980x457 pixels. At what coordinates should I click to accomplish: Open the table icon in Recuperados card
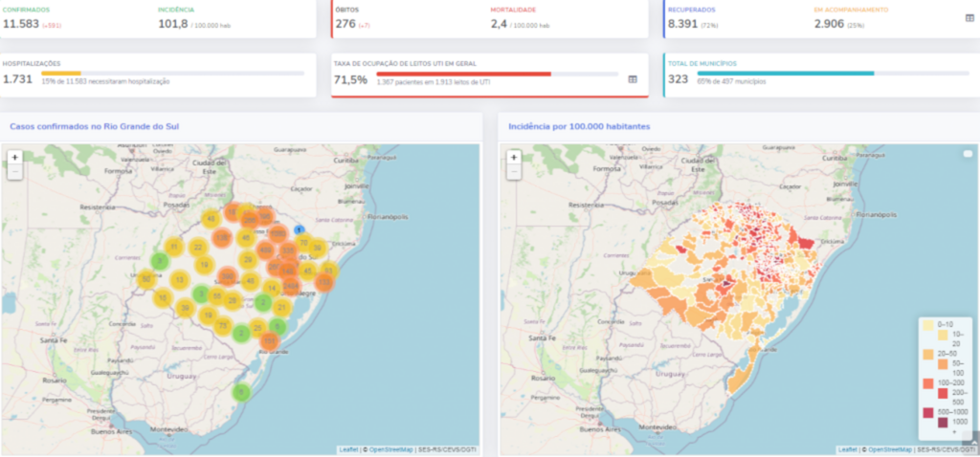[969, 18]
